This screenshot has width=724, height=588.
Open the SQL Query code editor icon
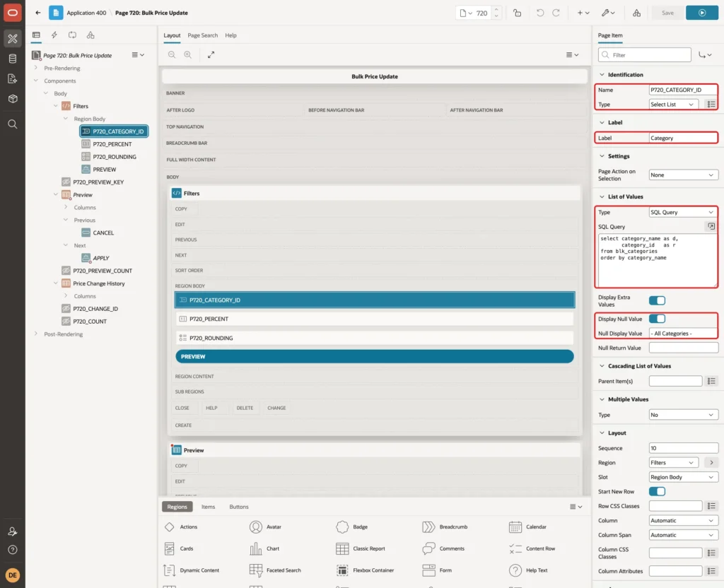pos(711,227)
